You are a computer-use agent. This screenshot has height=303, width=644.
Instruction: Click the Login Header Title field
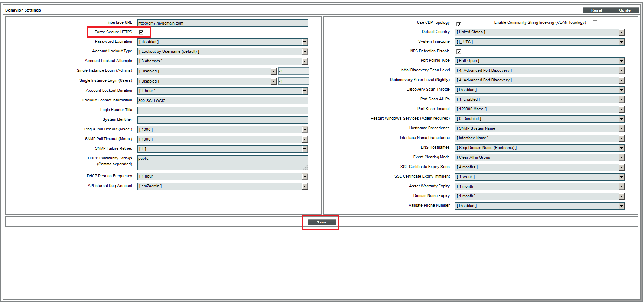click(223, 110)
